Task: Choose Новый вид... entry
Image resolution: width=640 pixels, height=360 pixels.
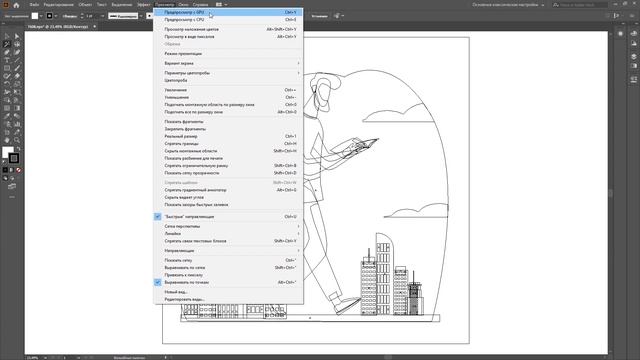Action: 229,292
